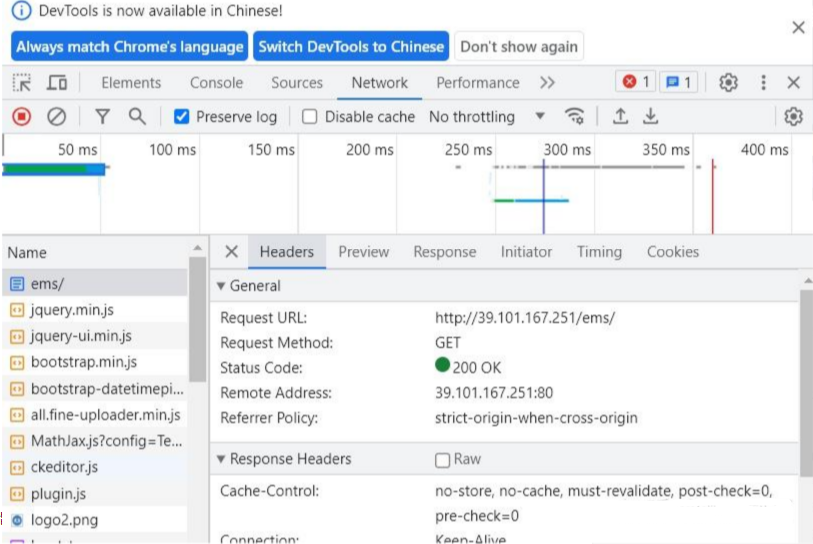Switch to the Console tab
The height and width of the screenshot is (544, 813).
(216, 82)
